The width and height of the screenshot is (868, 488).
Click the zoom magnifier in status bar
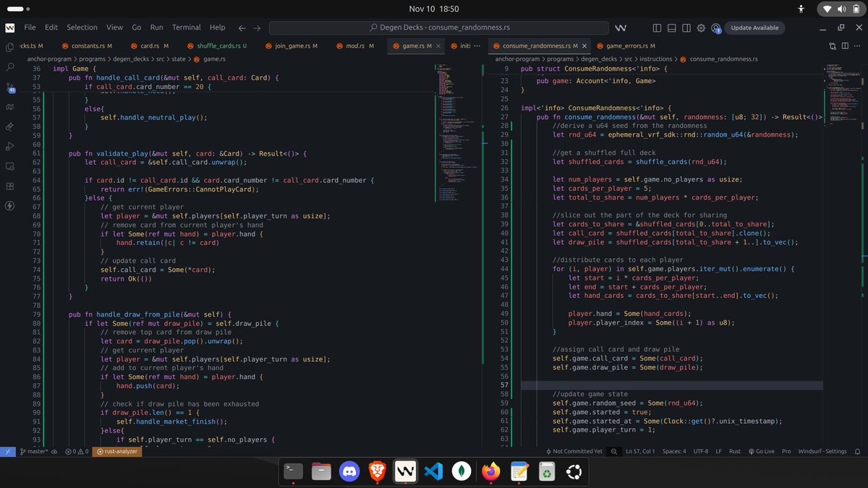point(614,451)
